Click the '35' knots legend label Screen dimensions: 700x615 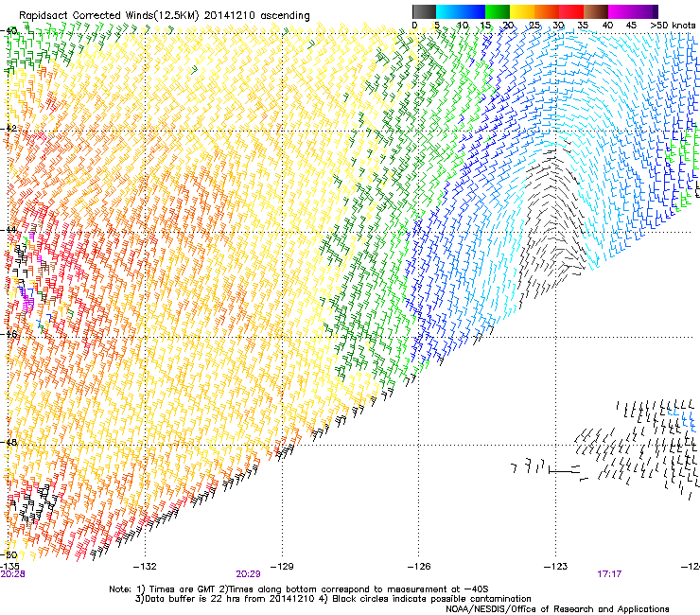[583, 26]
